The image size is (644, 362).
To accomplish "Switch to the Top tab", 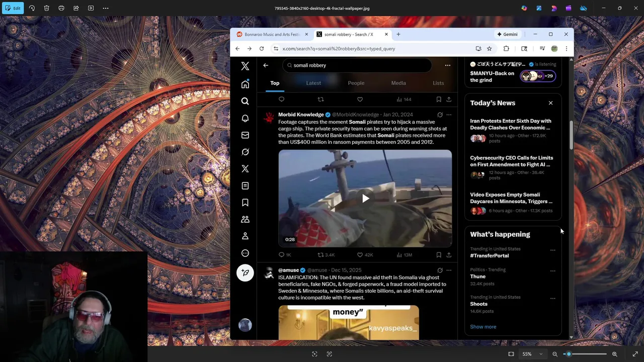I will (275, 83).
